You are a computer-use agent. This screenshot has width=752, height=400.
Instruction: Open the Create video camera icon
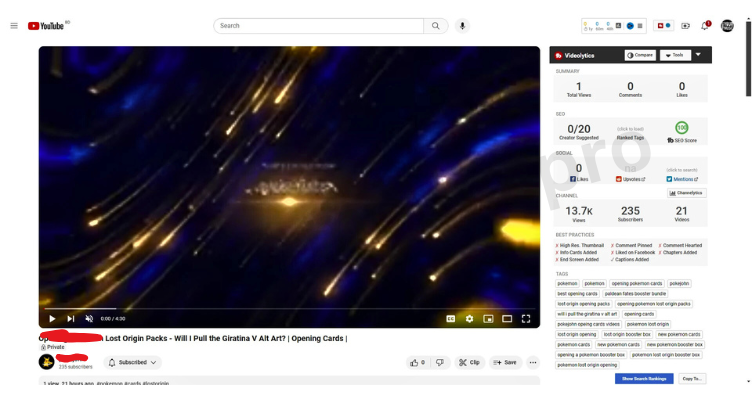click(685, 26)
